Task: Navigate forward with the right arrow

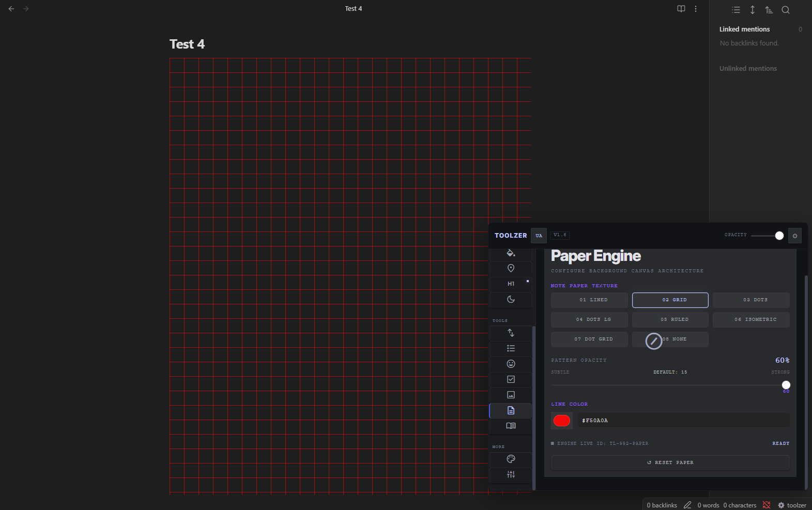Action: [26, 9]
